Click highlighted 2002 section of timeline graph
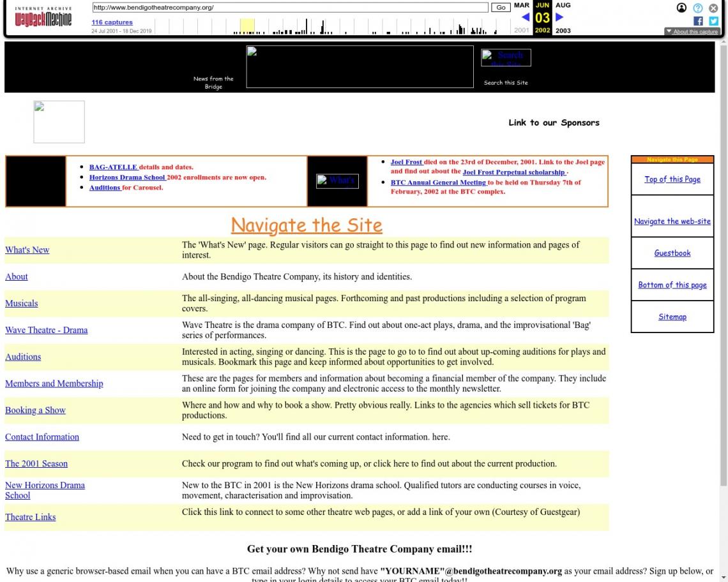The image size is (728, 582). click(247, 26)
